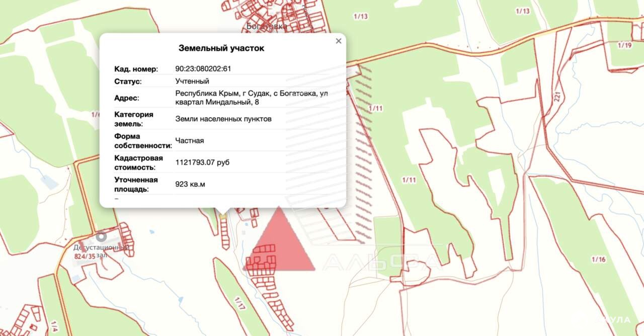Select the parcel labeled 824/35
Image resolution: width=644 pixels, height=336 pixels.
click(84, 256)
